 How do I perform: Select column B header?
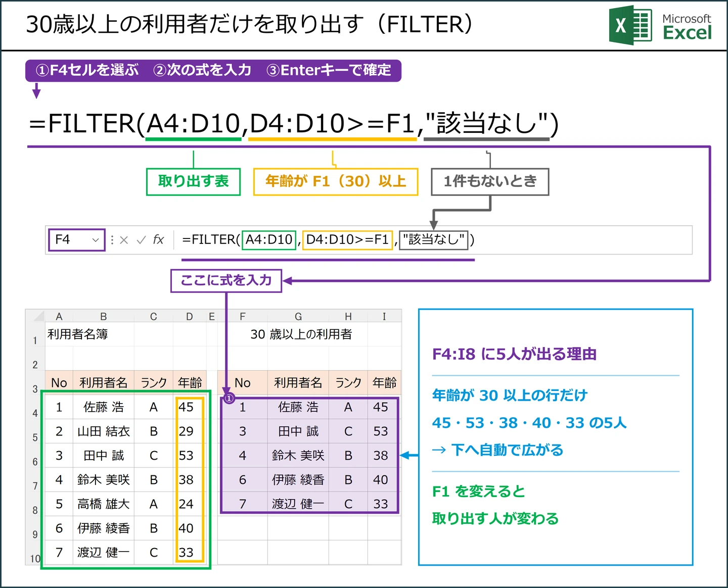click(x=104, y=316)
